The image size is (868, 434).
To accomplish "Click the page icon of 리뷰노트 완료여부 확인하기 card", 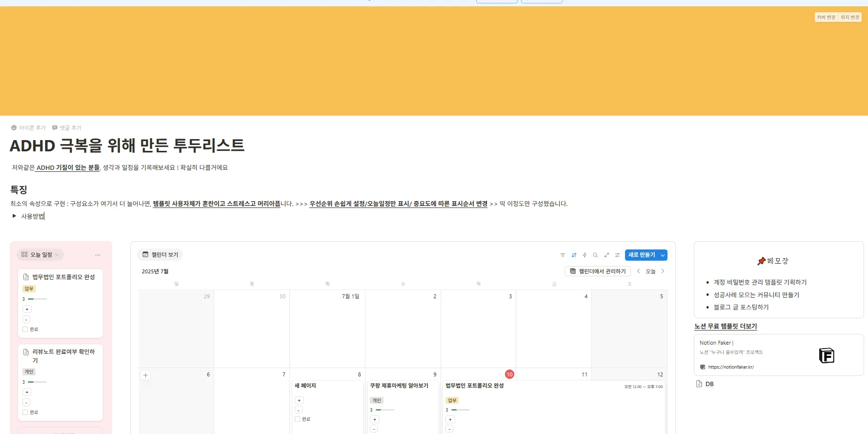I will click(26, 352).
